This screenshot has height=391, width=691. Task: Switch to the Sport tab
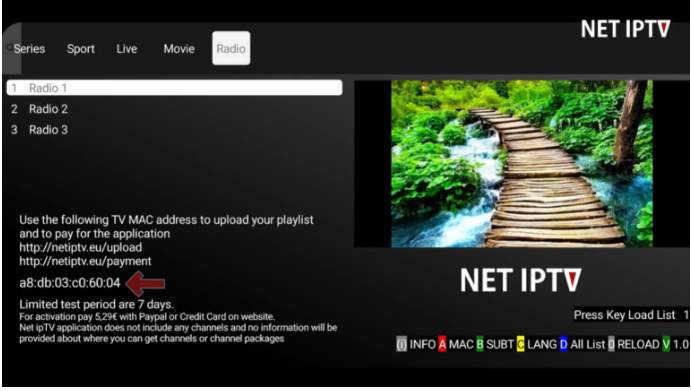coord(81,49)
